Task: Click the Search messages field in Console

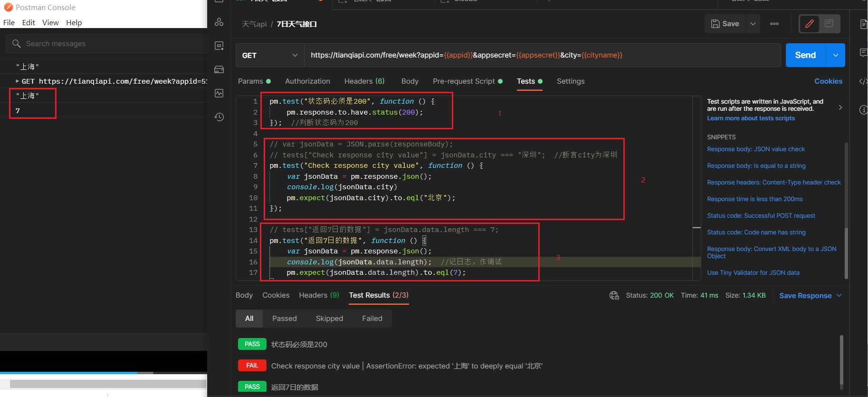Action: [107, 44]
